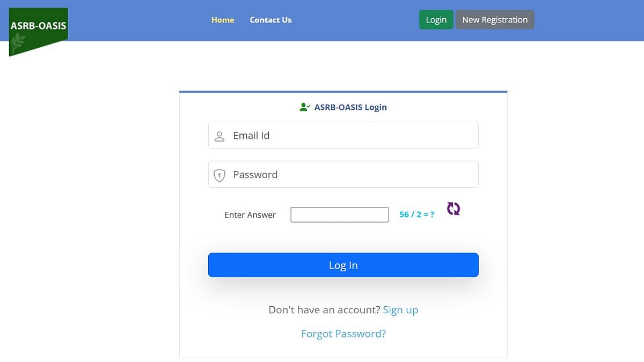The height and width of the screenshot is (362, 644).
Task: Open the ASRB-OASIS logo banner
Action: [x=38, y=25]
